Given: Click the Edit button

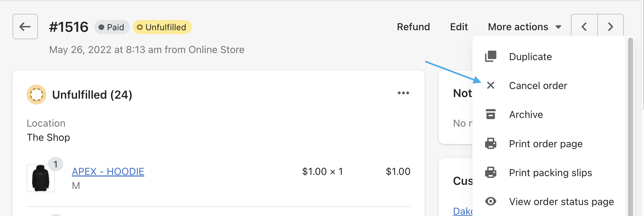Looking at the screenshot, I should tap(459, 27).
